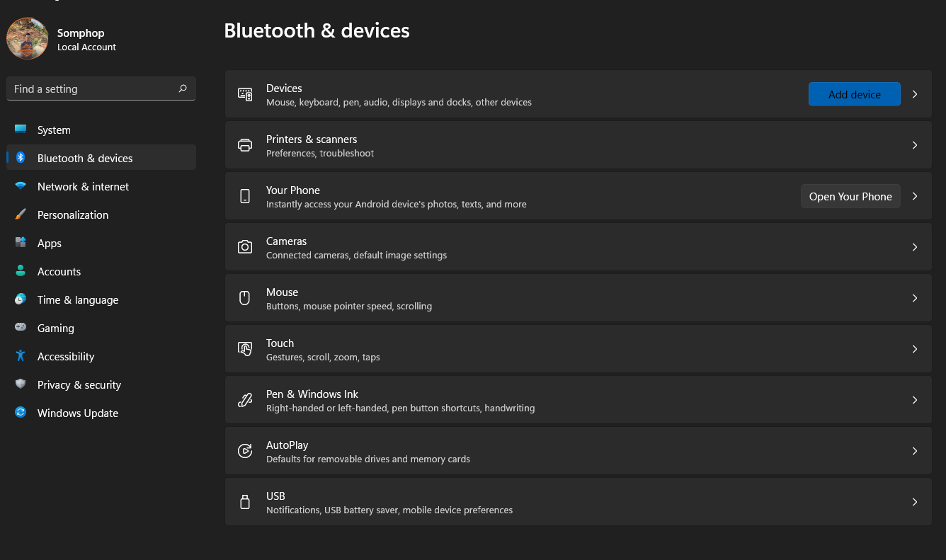Expand the Cameras row chevron
The height and width of the screenshot is (560, 946).
pyautogui.click(x=915, y=247)
